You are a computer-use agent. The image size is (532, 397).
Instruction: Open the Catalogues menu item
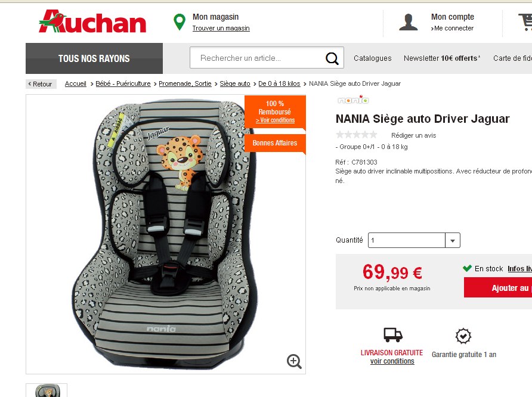(373, 58)
